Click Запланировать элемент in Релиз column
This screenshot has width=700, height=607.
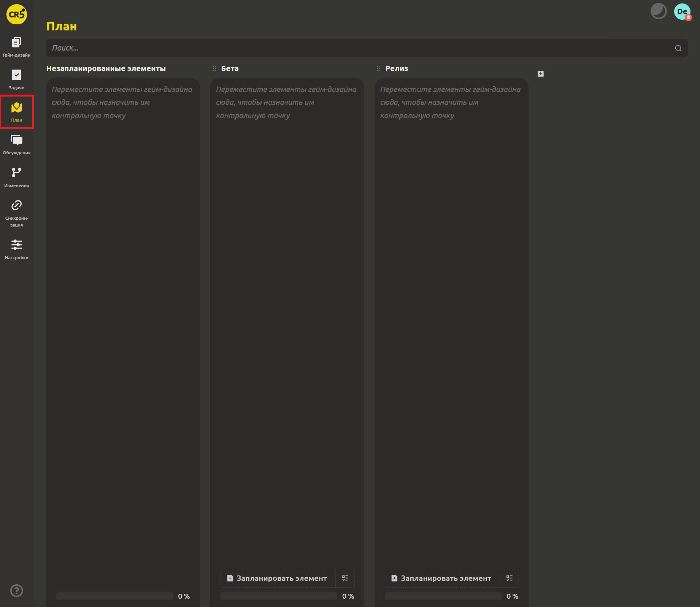click(x=442, y=578)
